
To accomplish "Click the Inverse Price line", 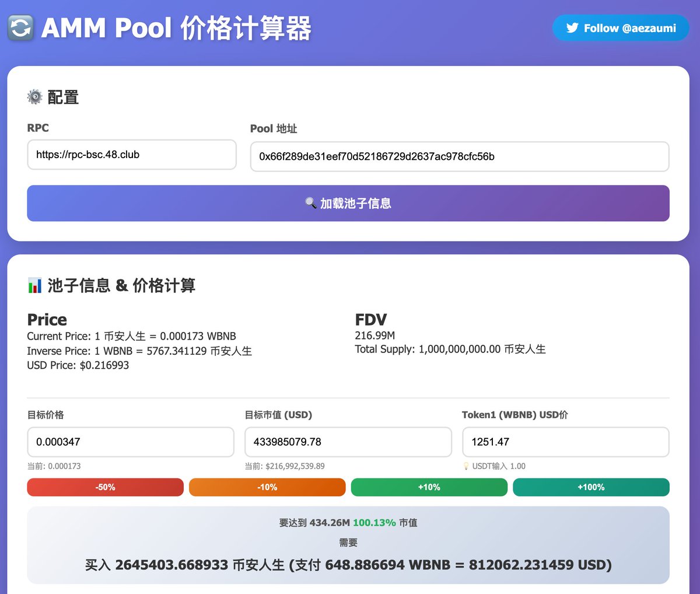I will tap(139, 351).
